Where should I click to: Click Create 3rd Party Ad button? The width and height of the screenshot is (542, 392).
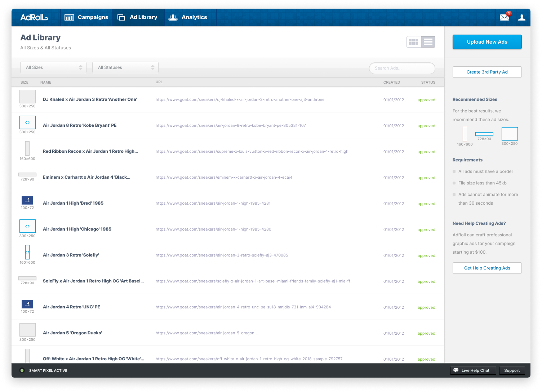click(x=487, y=72)
